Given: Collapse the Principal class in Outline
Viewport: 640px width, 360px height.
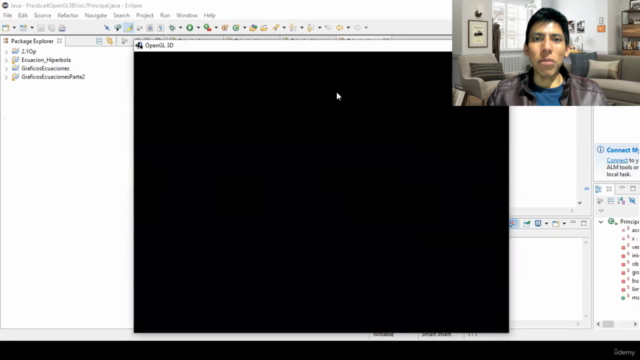Looking at the screenshot, I should (x=601, y=222).
